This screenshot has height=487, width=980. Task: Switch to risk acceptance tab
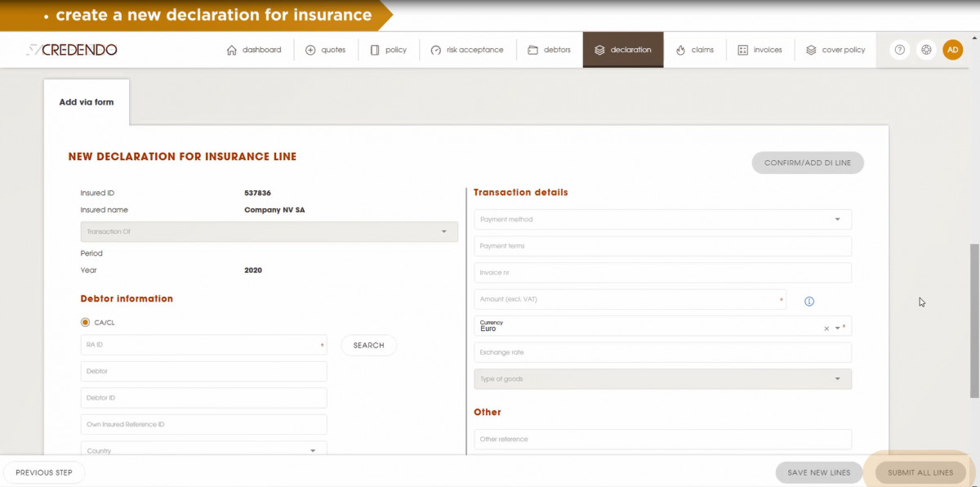click(468, 50)
